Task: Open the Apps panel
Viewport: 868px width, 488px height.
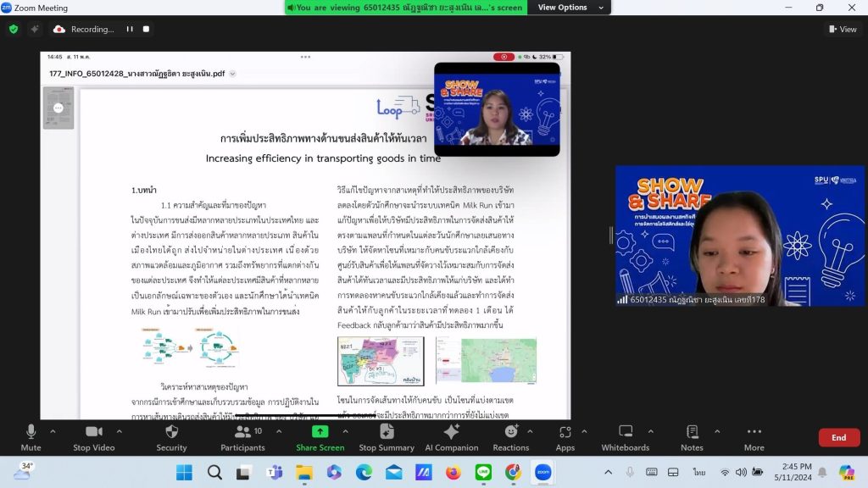Action: pyautogui.click(x=565, y=437)
